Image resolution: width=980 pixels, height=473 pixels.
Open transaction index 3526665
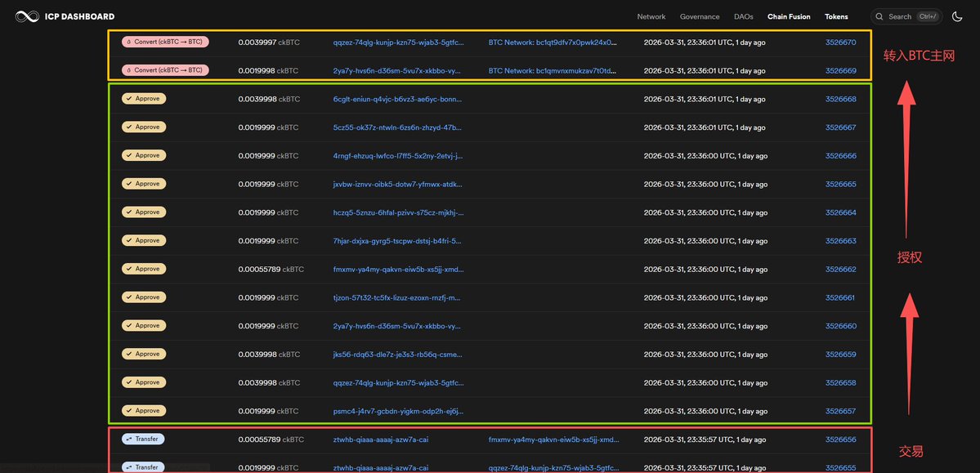(x=840, y=185)
